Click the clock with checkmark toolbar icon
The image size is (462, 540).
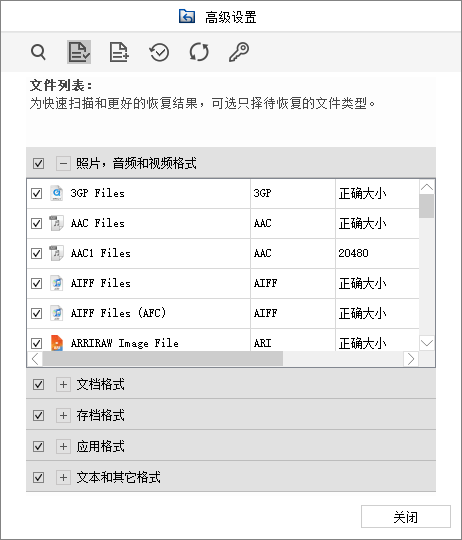[x=159, y=52]
